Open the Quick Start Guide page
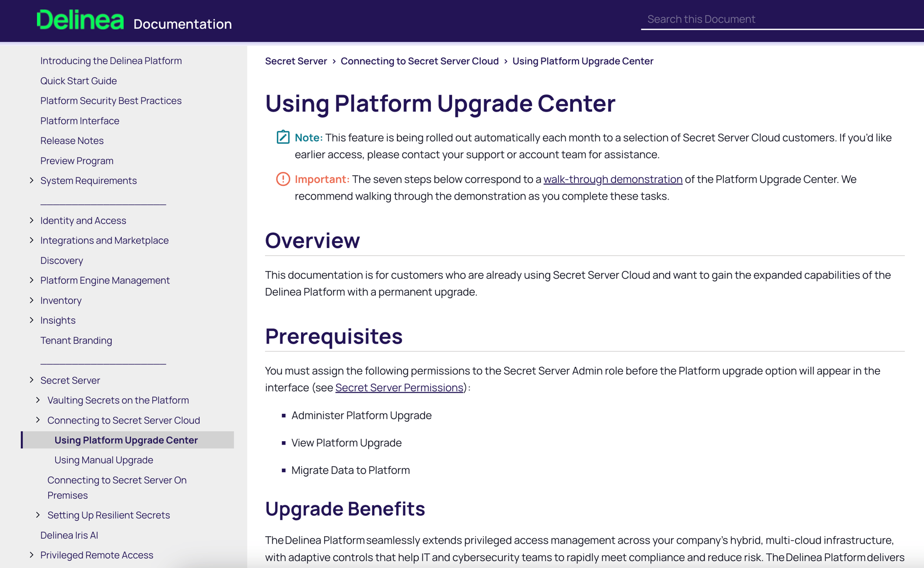 coord(79,81)
